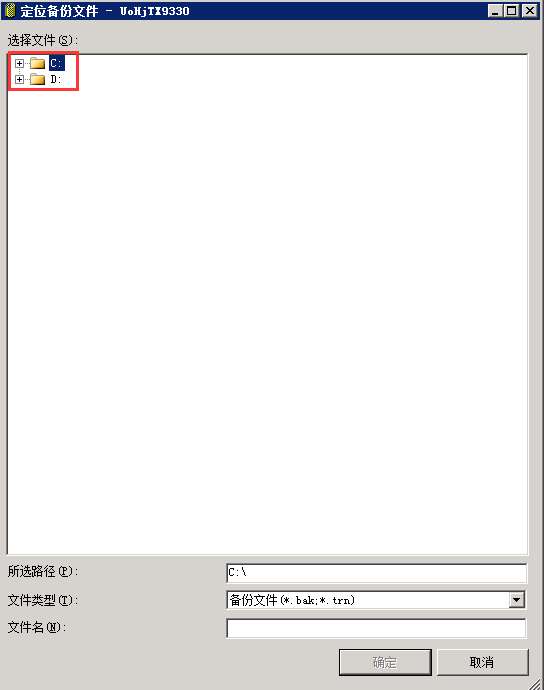Close the 定位备份文件 dialog
The height and width of the screenshot is (690, 544).
(x=530, y=11)
